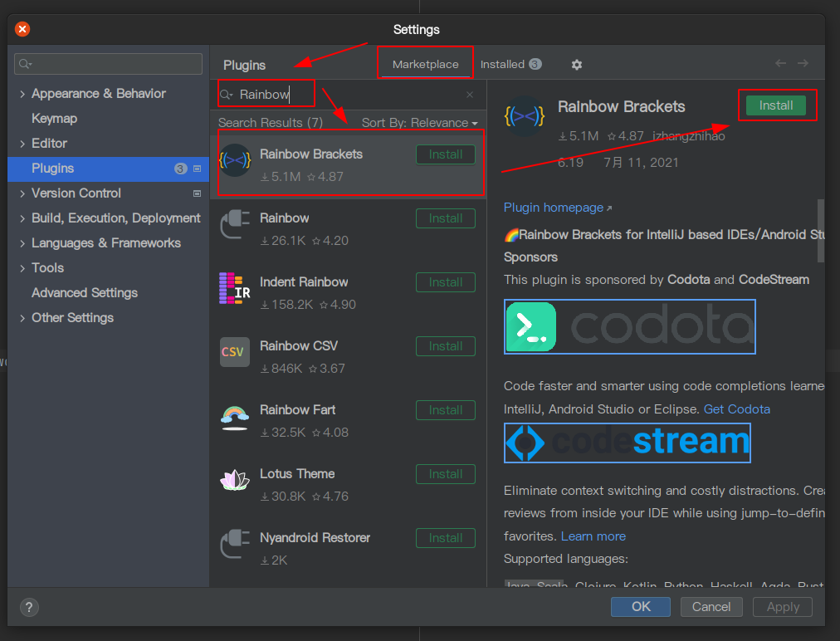Switch to the Marketplace tab
Image resolution: width=840 pixels, height=641 pixels.
(425, 64)
